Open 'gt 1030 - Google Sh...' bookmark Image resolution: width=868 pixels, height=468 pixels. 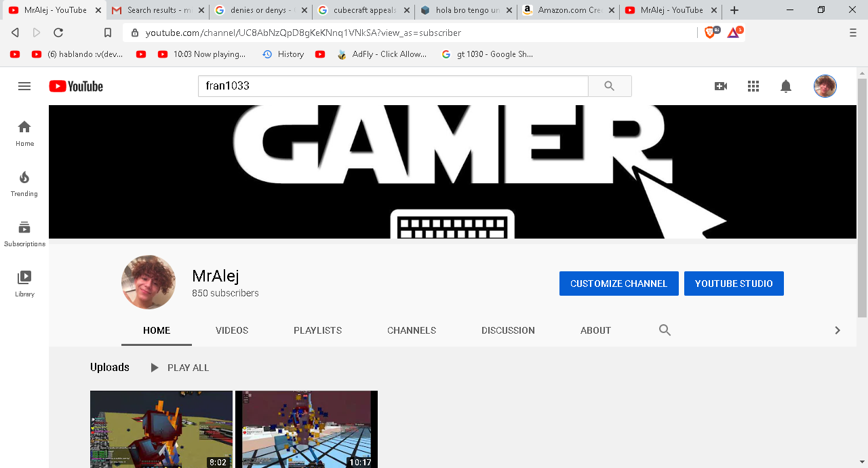click(x=488, y=54)
